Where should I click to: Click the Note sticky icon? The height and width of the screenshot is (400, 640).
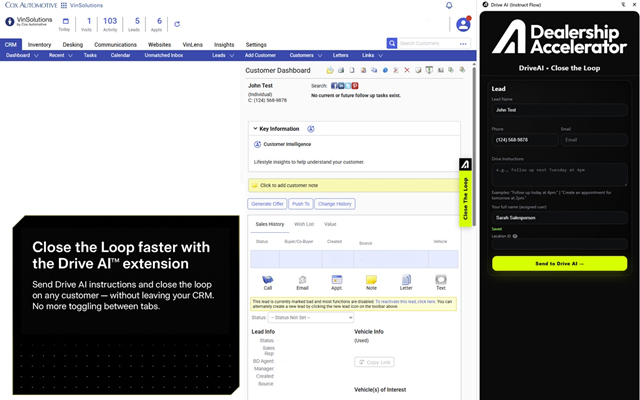371,280
